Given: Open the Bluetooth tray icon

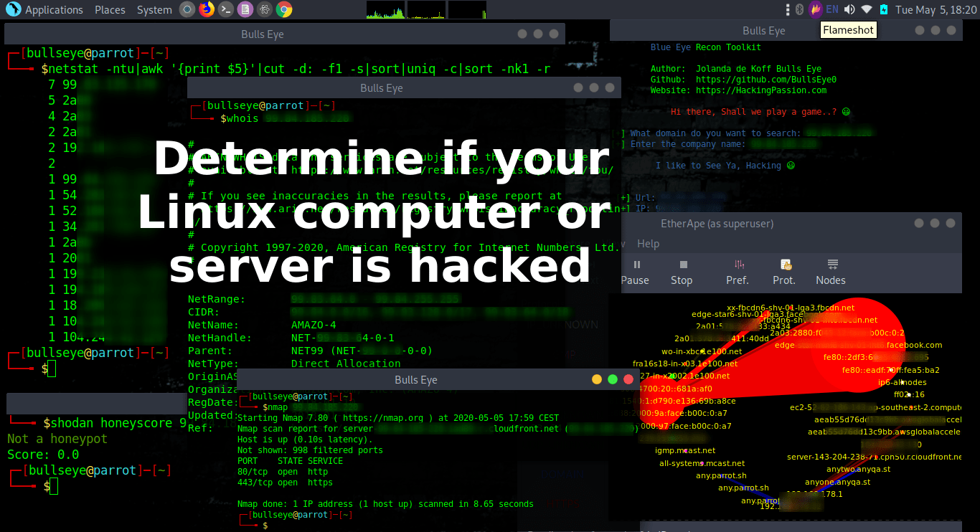Looking at the screenshot, I should [799, 9].
